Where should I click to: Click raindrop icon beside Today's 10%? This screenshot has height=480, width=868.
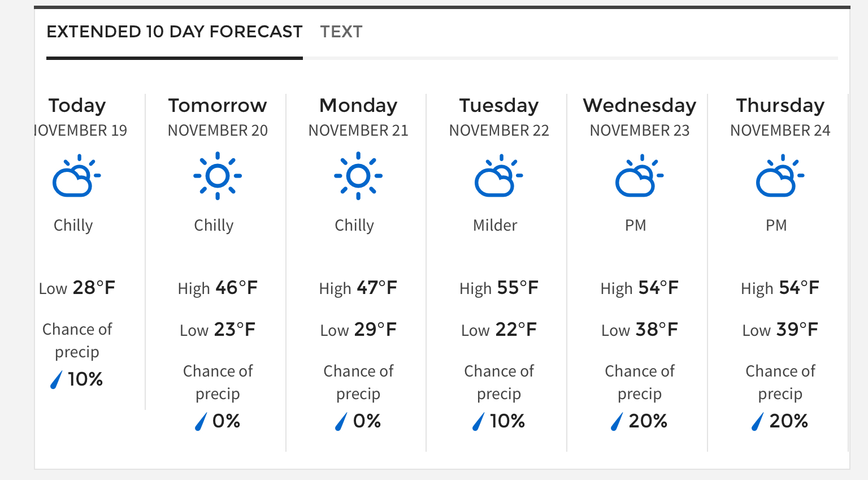tap(56, 380)
